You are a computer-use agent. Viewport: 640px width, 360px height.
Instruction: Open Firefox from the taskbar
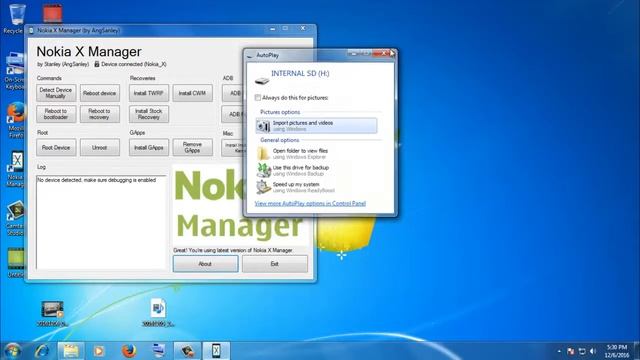tap(129, 351)
